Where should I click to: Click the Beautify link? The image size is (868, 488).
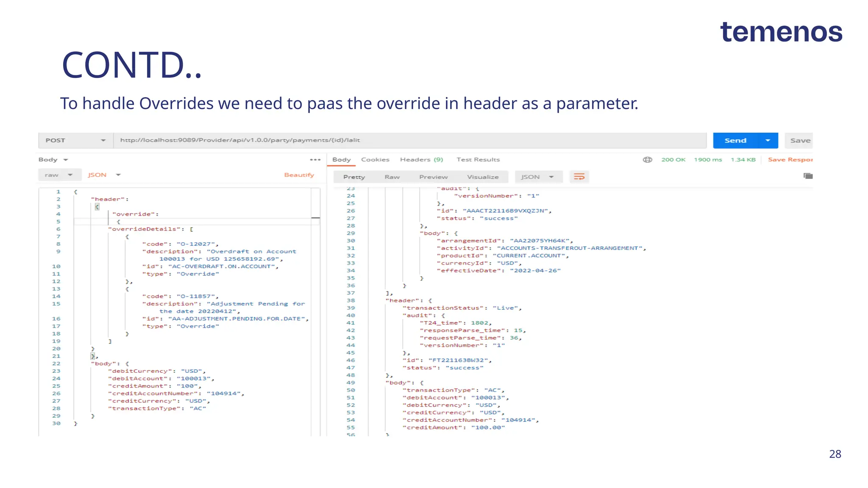click(x=299, y=175)
